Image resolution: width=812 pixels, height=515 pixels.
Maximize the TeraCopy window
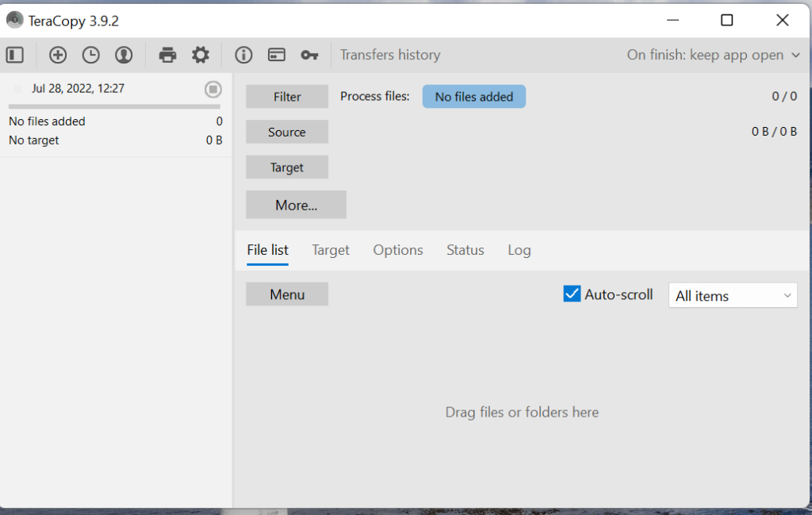tap(727, 20)
